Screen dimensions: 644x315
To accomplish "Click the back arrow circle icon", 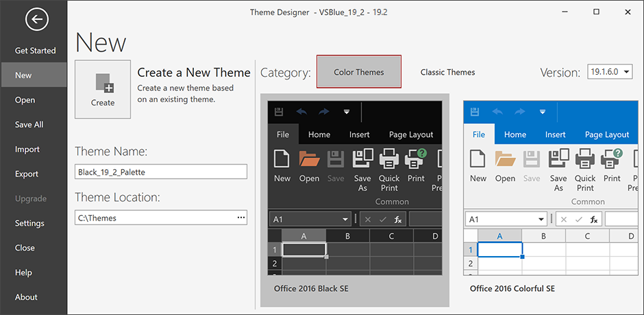I will (x=37, y=19).
